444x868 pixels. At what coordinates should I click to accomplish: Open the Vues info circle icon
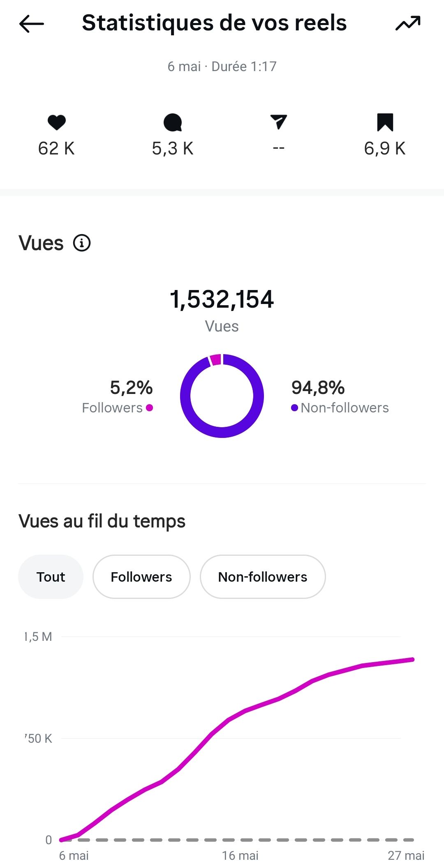coord(82,243)
